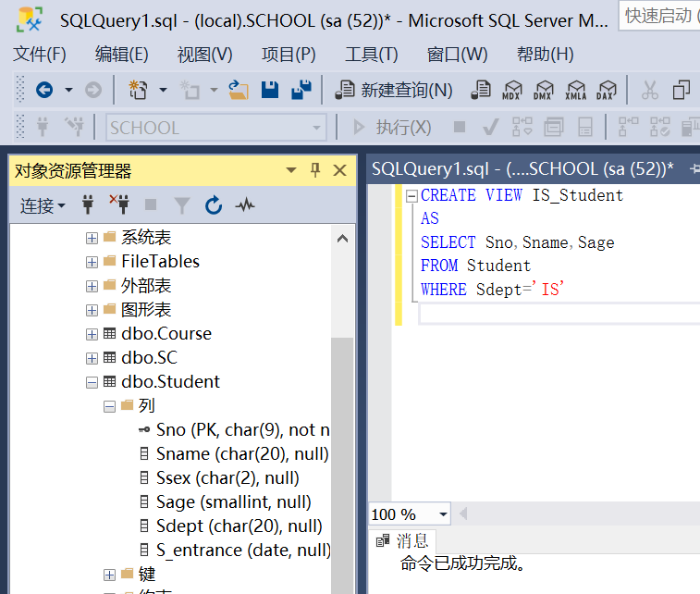Image resolution: width=700 pixels, height=594 pixels.
Task: Click the navigate forward arrow icon
Action: point(93,90)
